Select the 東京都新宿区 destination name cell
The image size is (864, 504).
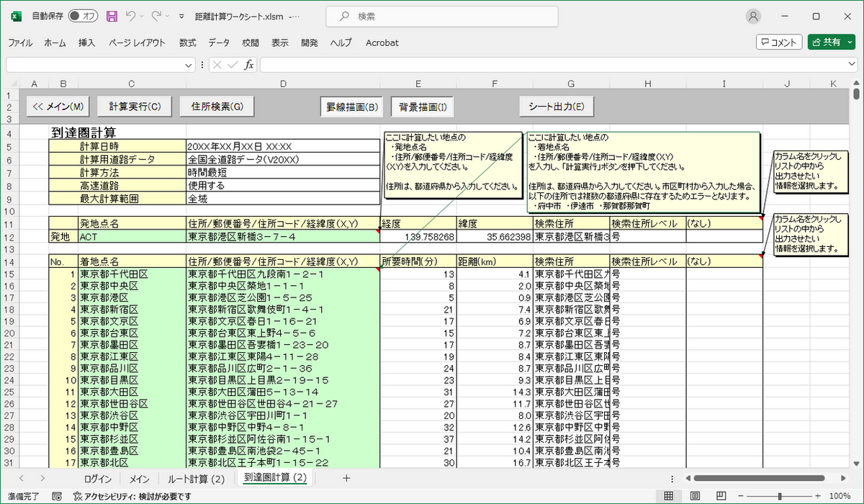[x=131, y=310]
